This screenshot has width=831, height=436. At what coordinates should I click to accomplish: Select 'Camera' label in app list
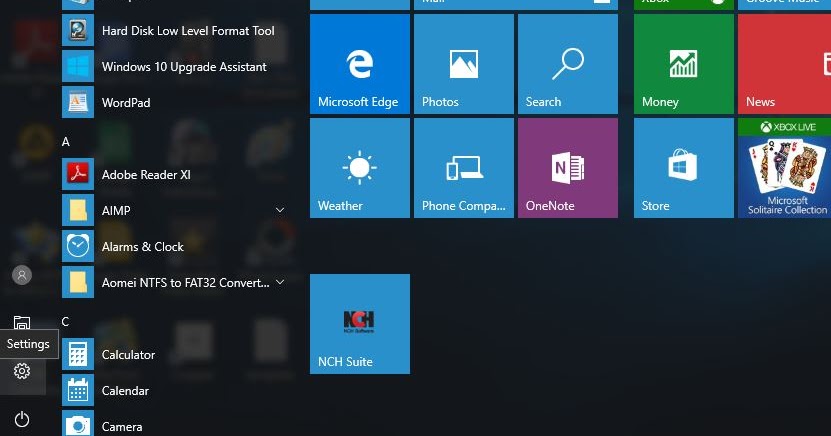click(x=122, y=427)
